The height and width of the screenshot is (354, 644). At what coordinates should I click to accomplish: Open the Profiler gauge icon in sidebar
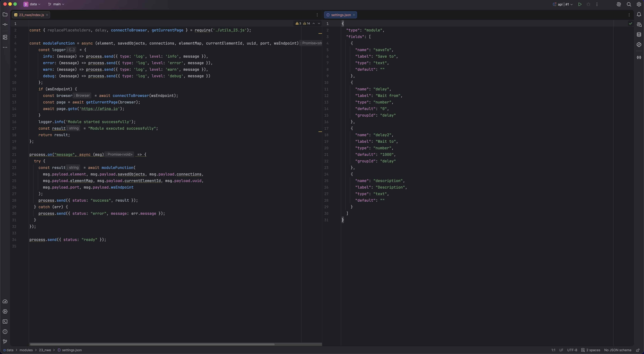[5, 301]
